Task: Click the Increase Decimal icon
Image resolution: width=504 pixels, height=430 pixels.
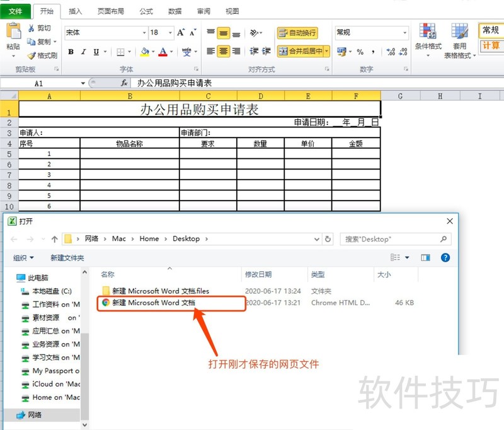Action: [391, 52]
